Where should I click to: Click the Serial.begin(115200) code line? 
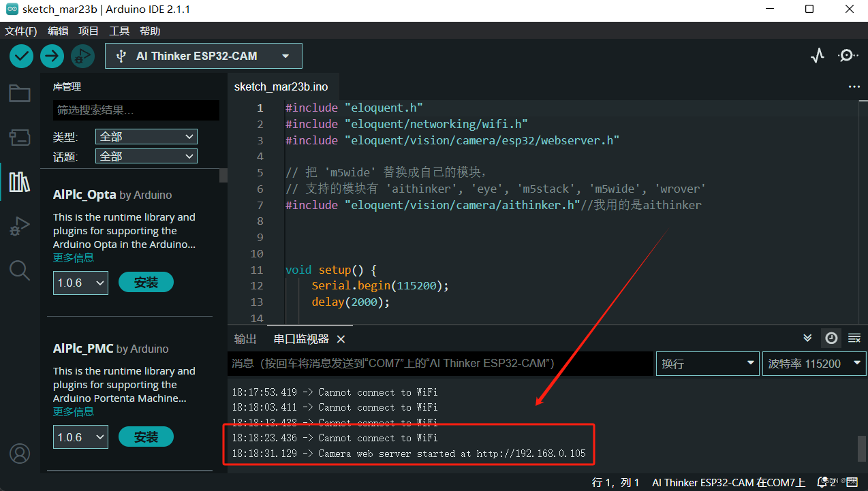(380, 286)
